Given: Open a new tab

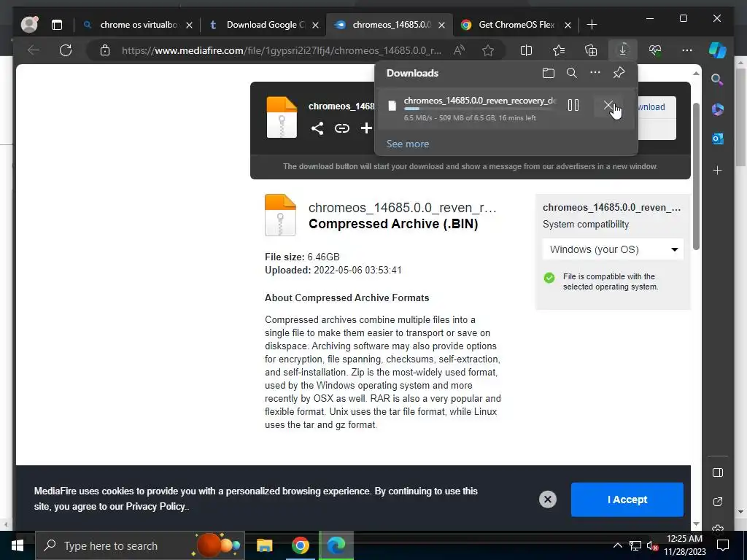Looking at the screenshot, I should coord(592,25).
